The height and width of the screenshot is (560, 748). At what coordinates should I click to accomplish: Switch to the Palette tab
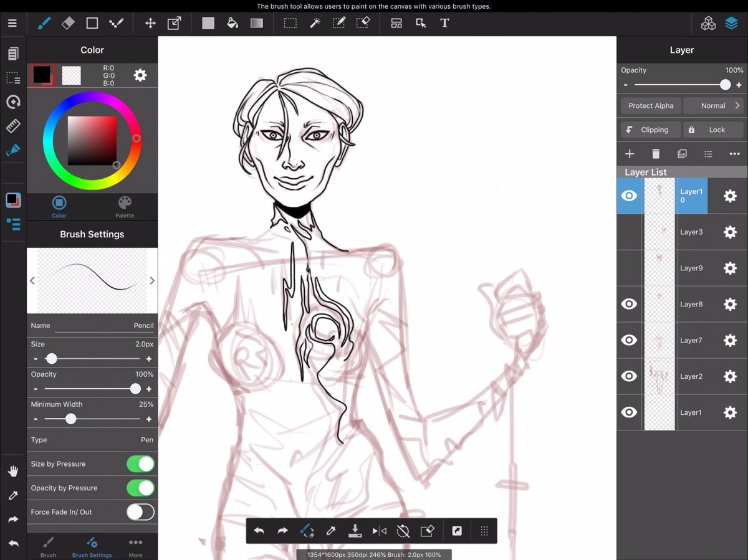125,207
